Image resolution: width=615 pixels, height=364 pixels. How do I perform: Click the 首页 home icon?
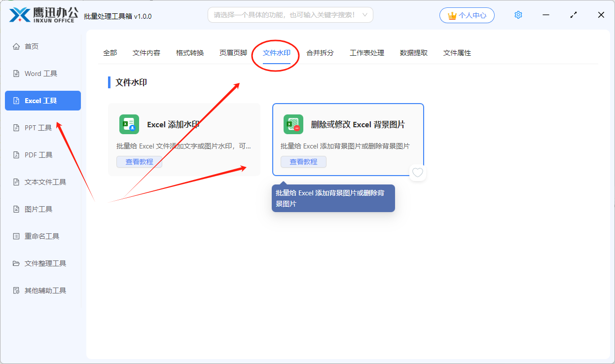pos(16,46)
